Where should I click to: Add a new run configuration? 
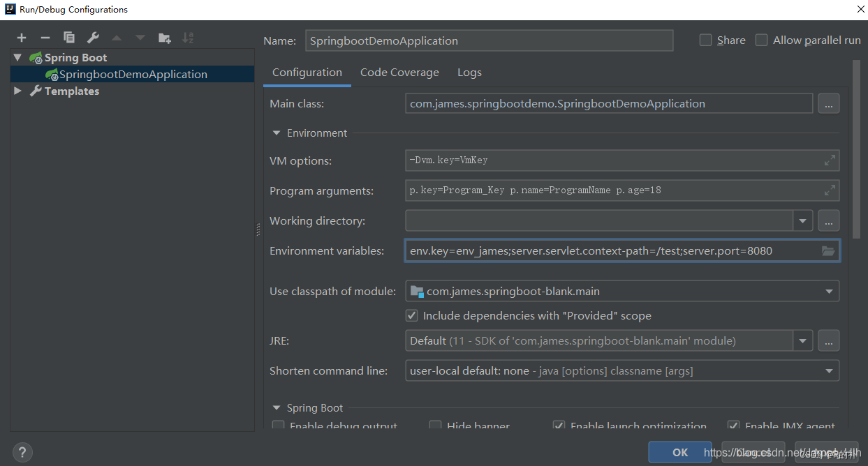[20, 37]
